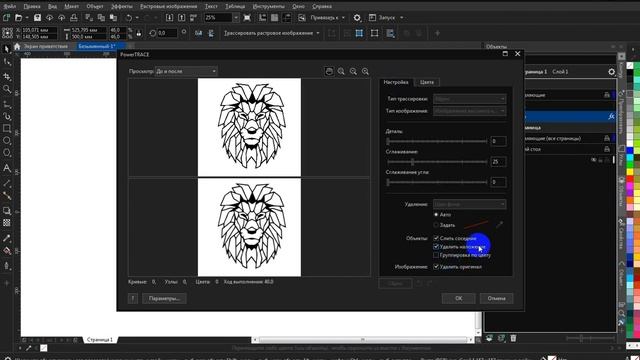Toggle Удалить наложение checkbox

(x=436, y=247)
